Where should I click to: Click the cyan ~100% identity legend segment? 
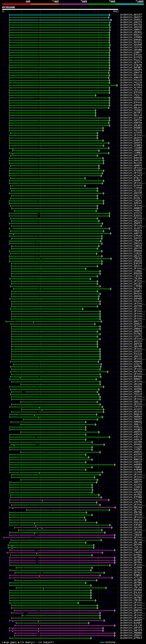130,4
